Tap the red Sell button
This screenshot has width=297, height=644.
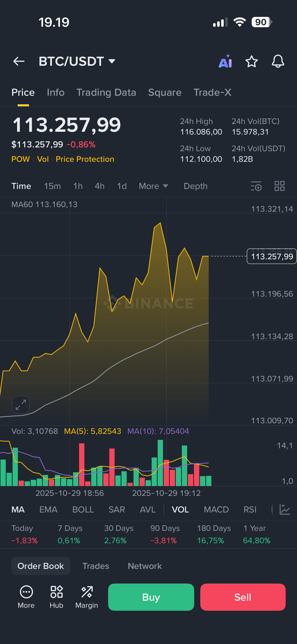243,597
